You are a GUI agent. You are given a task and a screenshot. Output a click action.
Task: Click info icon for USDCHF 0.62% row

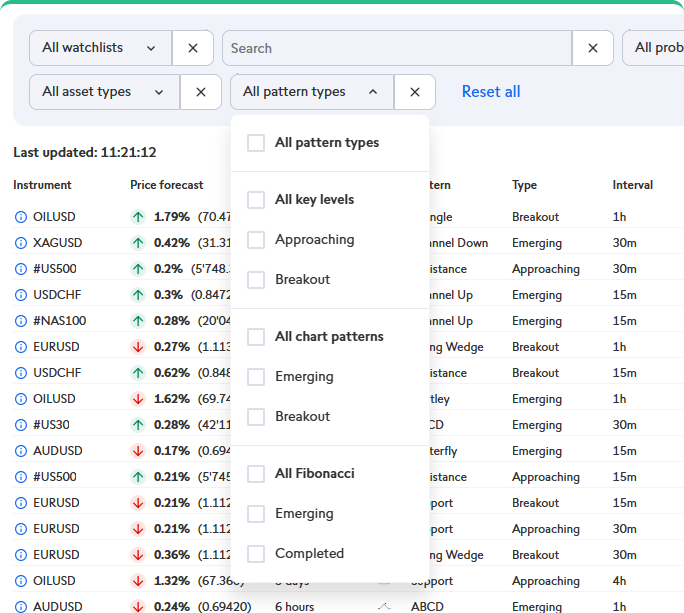21,373
